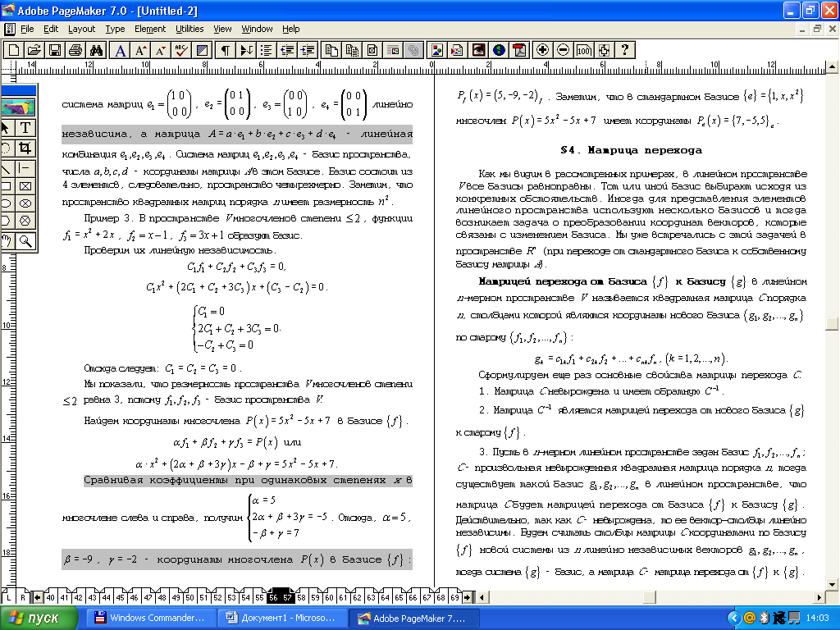Click the пуск Start button
840x630 pixels.
point(38,619)
